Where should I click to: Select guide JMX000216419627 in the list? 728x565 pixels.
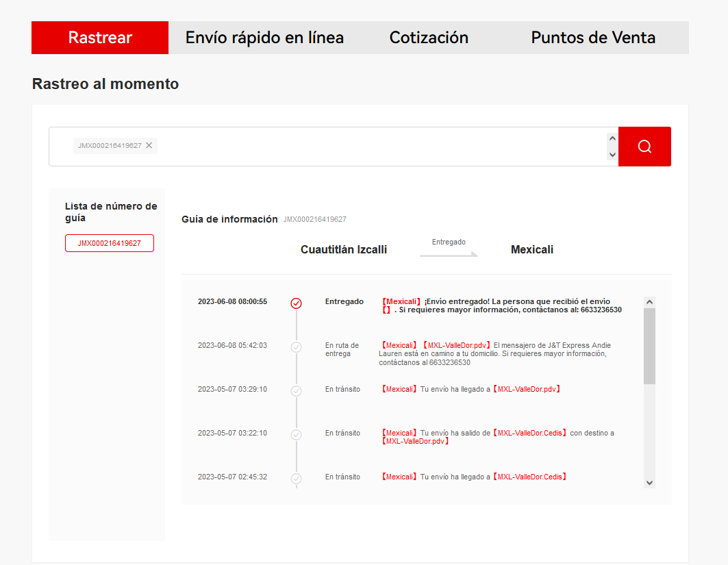pos(110,243)
